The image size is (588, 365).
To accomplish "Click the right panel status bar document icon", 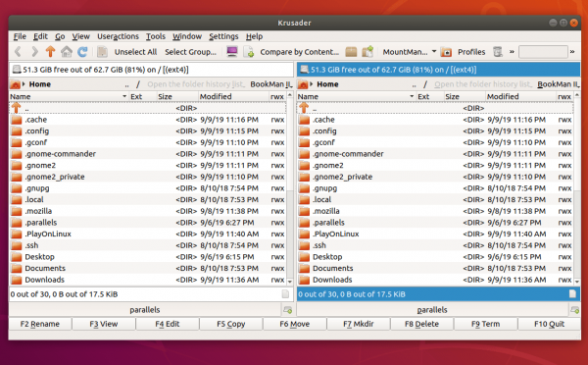I will pos(572,294).
